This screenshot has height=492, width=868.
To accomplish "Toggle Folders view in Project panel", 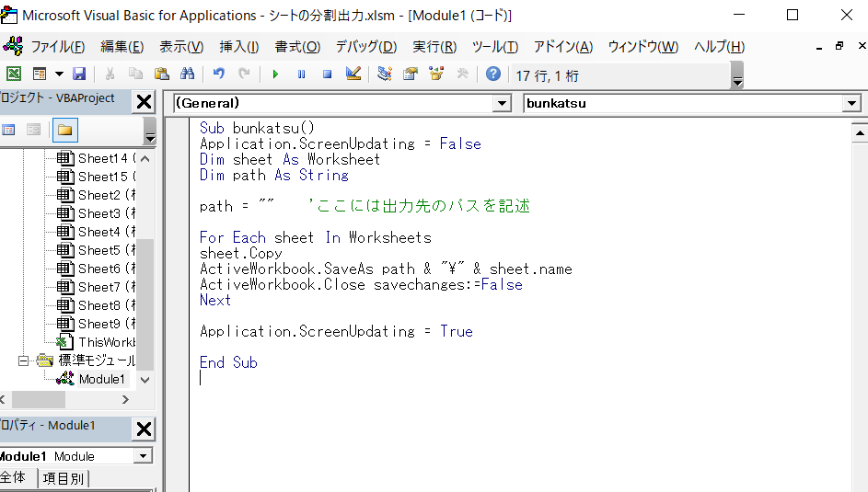I will point(64,130).
